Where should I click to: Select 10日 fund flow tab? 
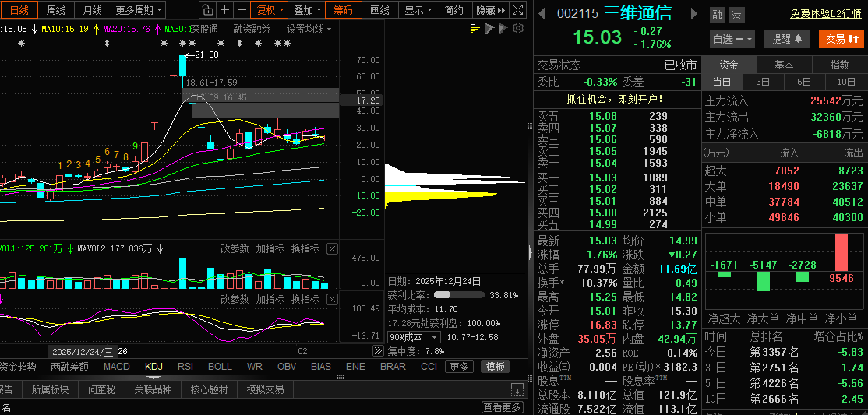(846, 82)
